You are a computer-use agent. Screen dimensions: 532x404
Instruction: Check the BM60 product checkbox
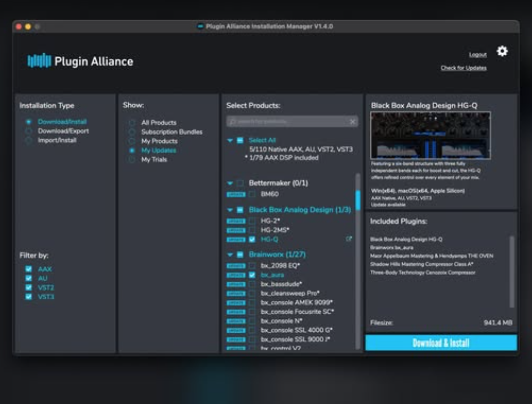point(252,194)
